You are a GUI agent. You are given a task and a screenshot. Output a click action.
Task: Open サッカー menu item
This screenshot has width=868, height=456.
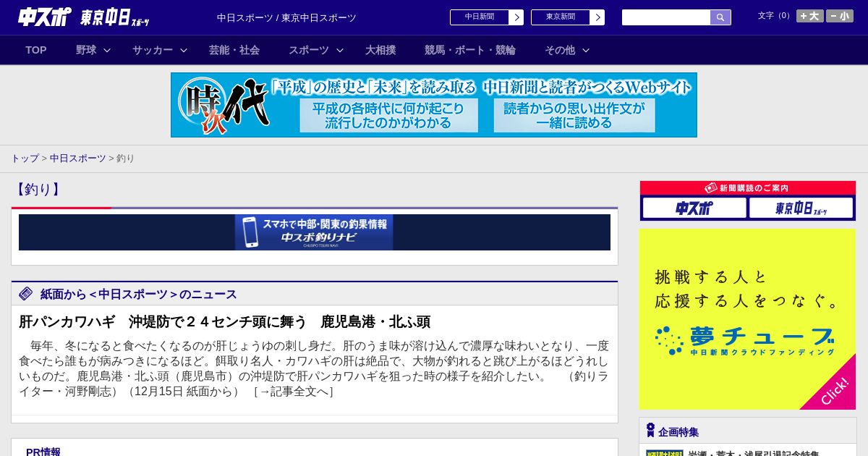pos(153,50)
